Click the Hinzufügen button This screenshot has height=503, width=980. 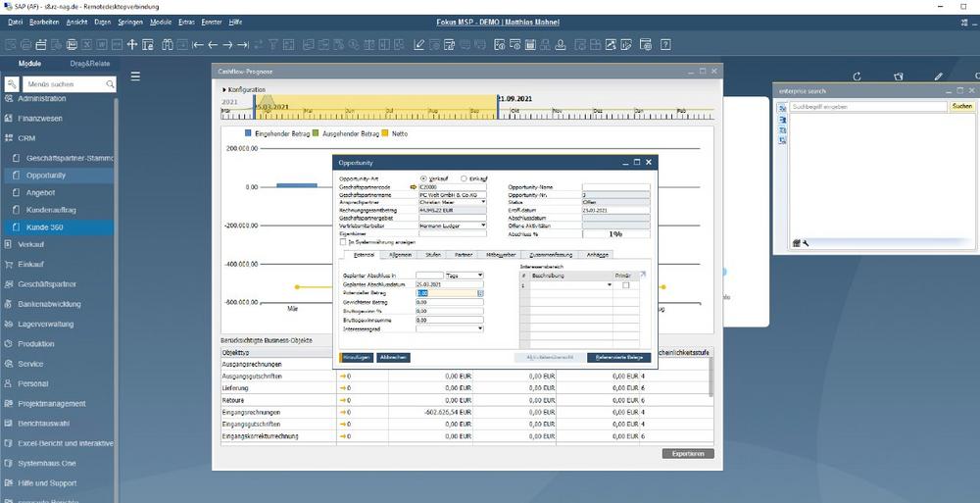point(357,358)
